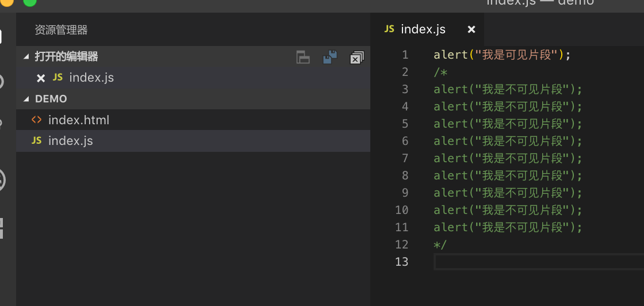Click the Save All icon
The image size is (644, 306).
(330, 57)
